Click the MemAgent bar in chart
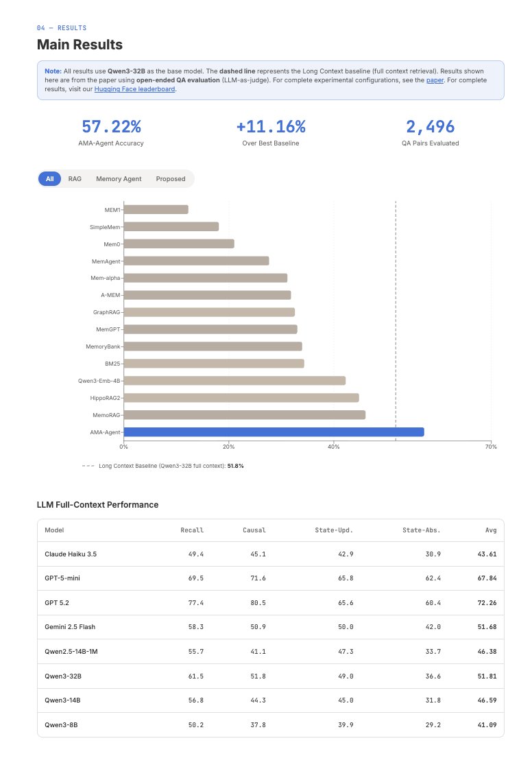The height and width of the screenshot is (767, 532). pyautogui.click(x=196, y=261)
